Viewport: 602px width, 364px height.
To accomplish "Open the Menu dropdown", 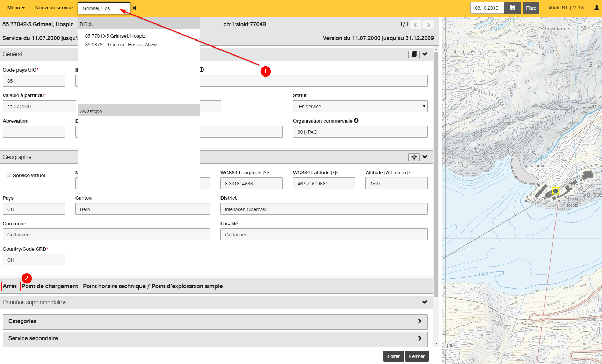I will [16, 8].
